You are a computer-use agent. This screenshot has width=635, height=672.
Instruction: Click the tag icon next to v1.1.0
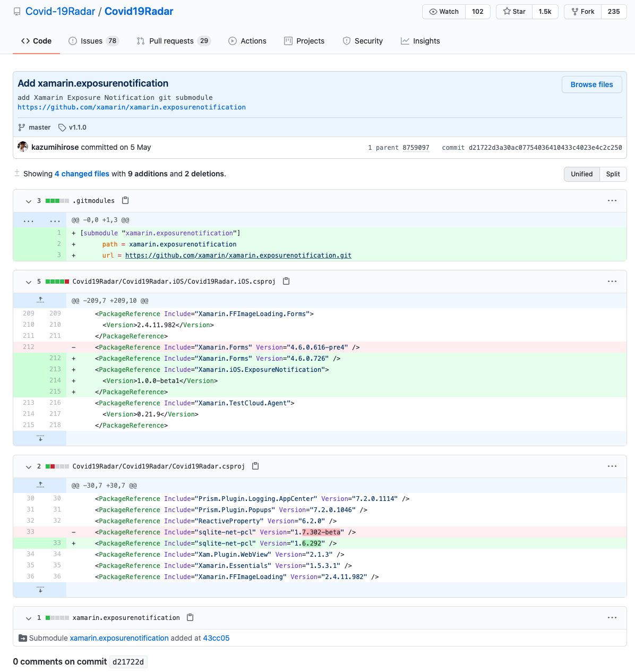(x=62, y=127)
